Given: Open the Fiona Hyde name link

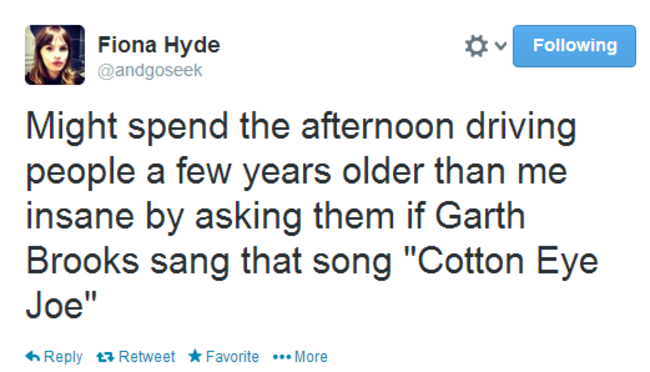Looking at the screenshot, I should click(159, 45).
